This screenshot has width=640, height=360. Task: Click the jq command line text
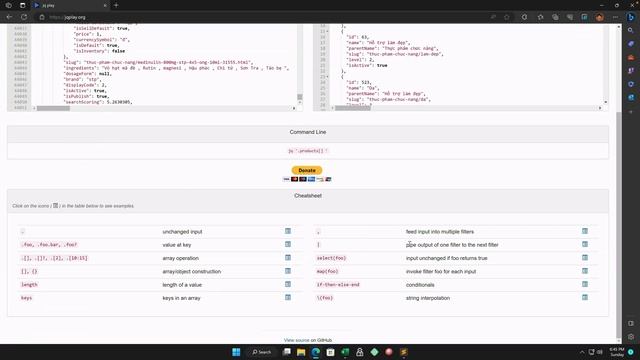pyautogui.click(x=308, y=151)
